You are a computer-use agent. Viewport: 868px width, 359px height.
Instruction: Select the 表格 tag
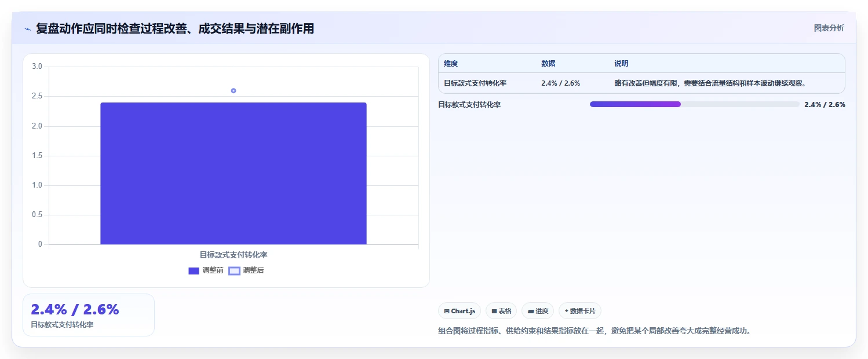501,311
